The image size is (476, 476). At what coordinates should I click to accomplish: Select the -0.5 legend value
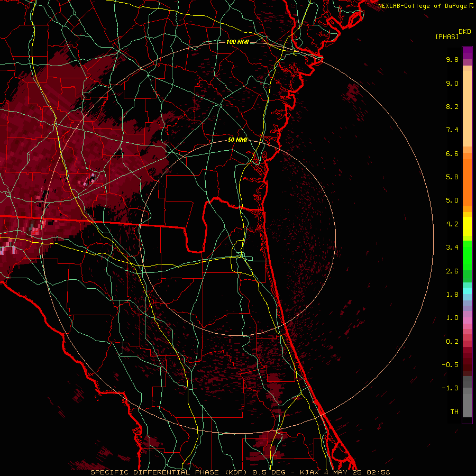pyautogui.click(x=450, y=365)
